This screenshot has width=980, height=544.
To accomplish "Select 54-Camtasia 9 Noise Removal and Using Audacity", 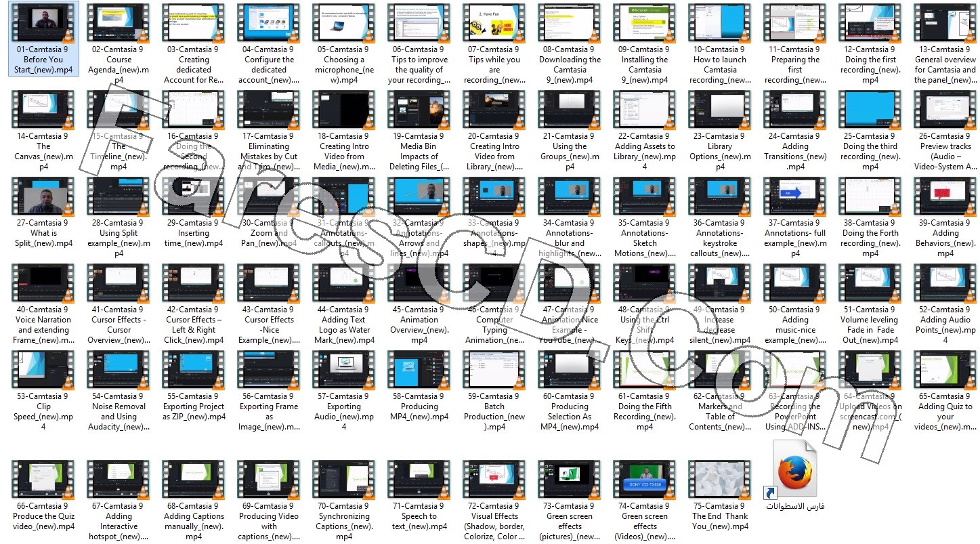I will point(119,390).
